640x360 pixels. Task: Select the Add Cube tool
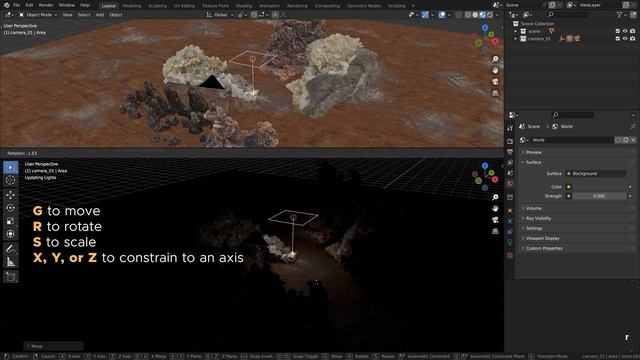pos(11,277)
